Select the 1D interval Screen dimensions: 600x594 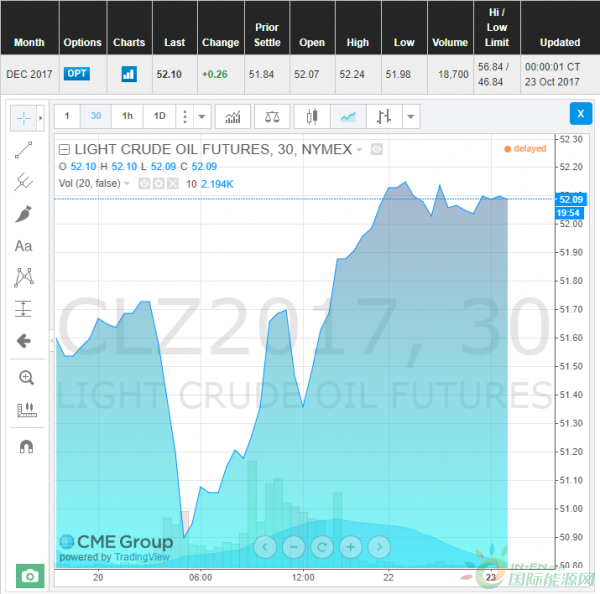(x=159, y=116)
